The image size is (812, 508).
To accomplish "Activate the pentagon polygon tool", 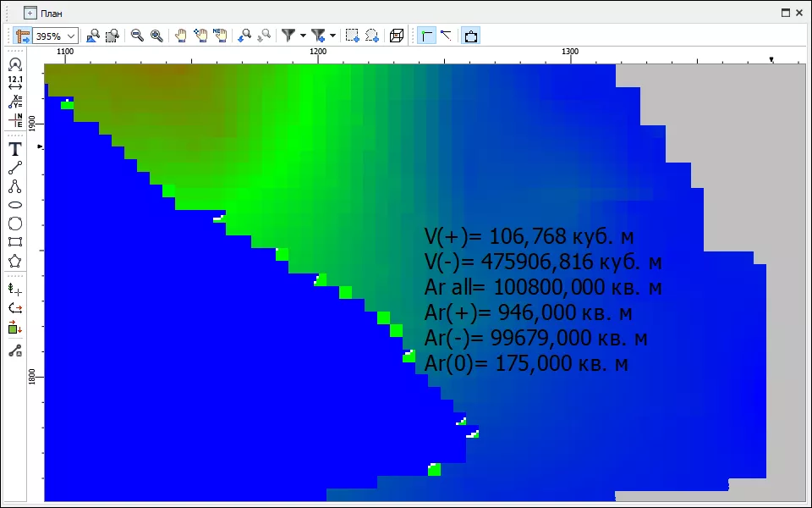I will point(14,261).
